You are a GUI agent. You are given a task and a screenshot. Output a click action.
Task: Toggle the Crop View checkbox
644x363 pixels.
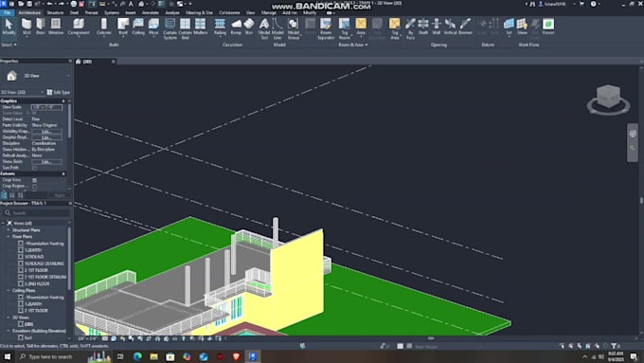(x=34, y=180)
